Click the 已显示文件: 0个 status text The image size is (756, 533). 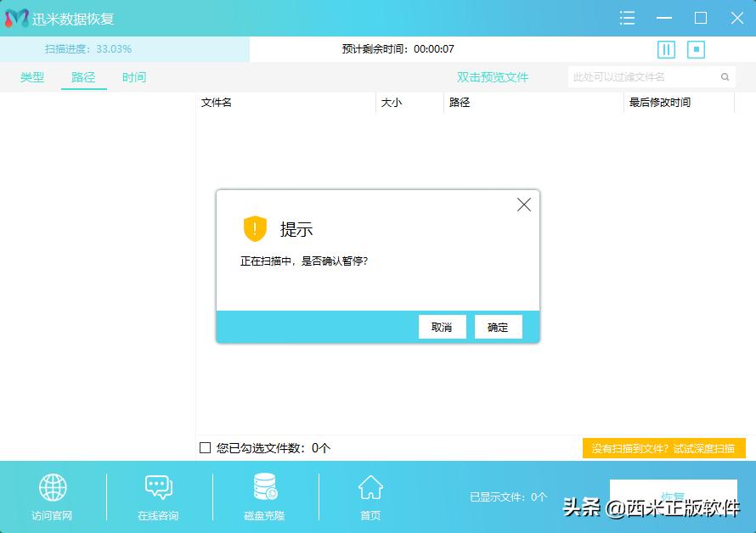pyautogui.click(x=508, y=497)
